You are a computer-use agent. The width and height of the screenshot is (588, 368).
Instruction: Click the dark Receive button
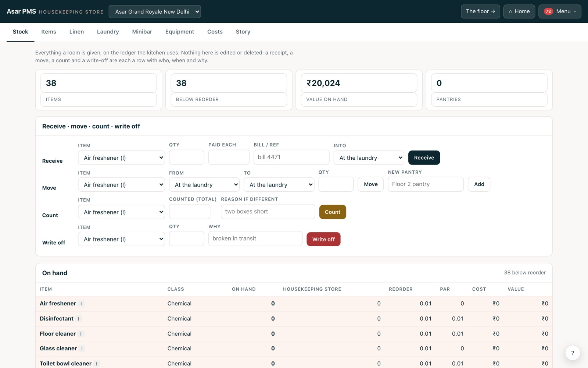click(424, 158)
